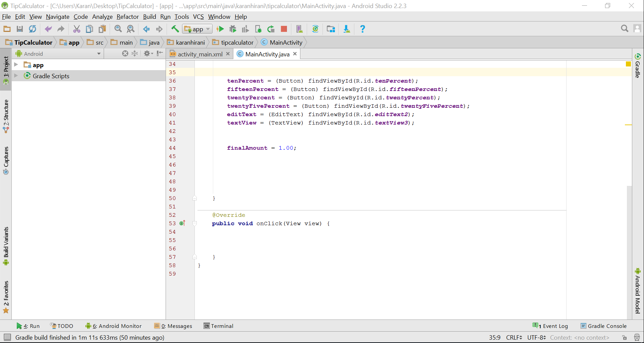The image size is (644, 343).
Task: Expand the Gradle Scripts tree node
Action: 16,76
